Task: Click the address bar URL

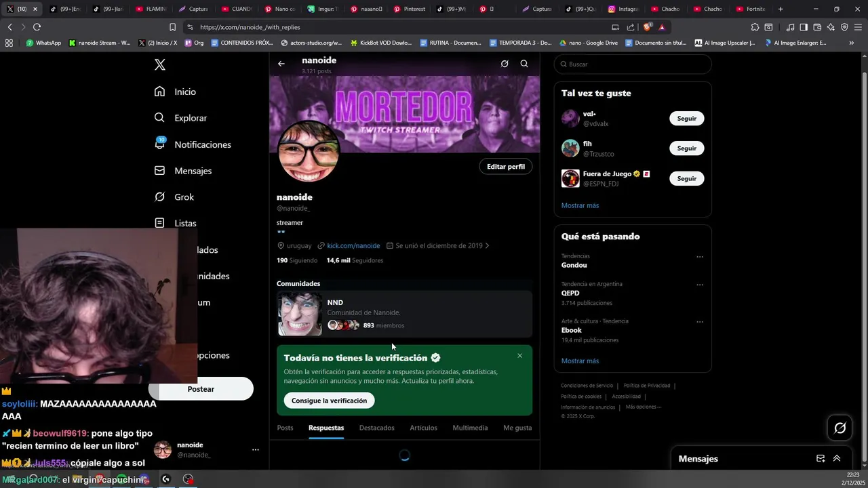Action: click(x=250, y=27)
